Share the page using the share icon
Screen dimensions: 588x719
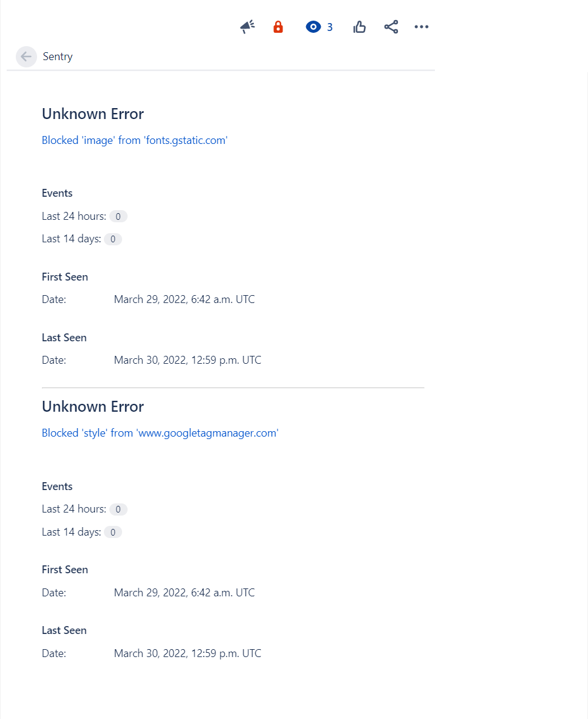coord(391,27)
